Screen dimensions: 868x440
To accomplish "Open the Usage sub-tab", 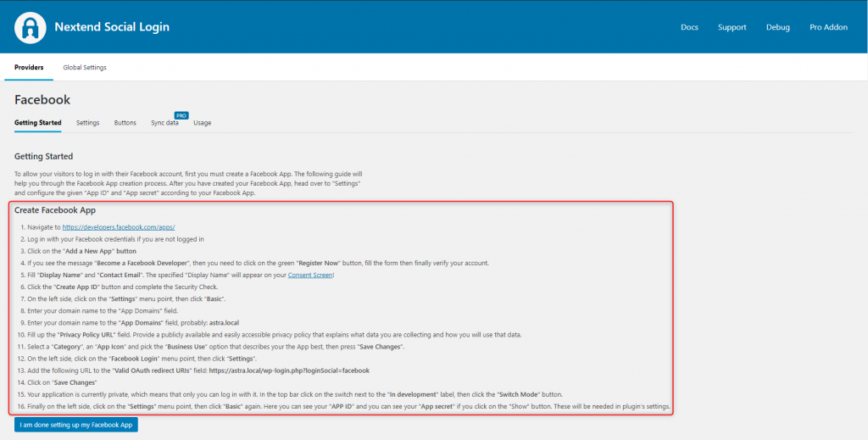I will [x=202, y=123].
